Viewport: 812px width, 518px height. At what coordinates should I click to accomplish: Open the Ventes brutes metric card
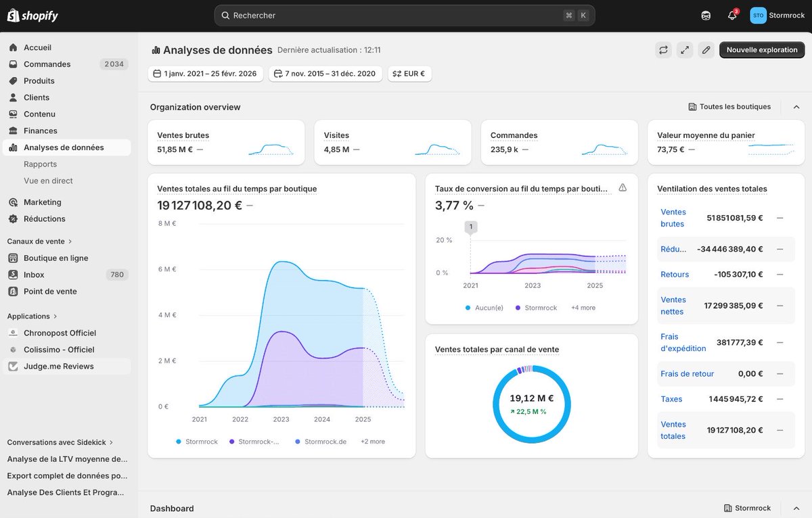(x=226, y=143)
